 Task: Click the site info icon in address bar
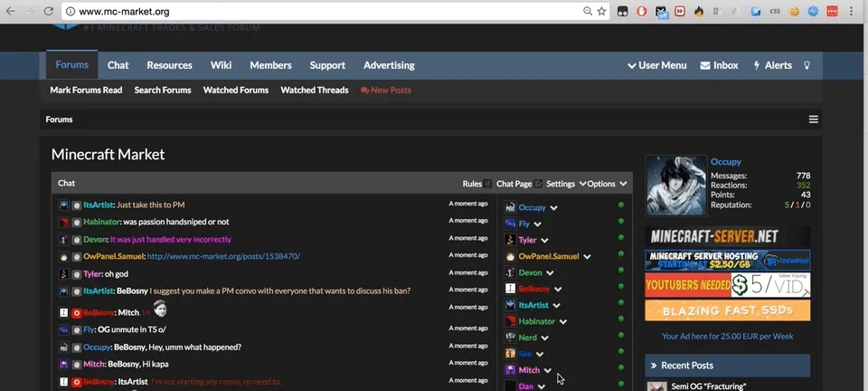click(71, 12)
